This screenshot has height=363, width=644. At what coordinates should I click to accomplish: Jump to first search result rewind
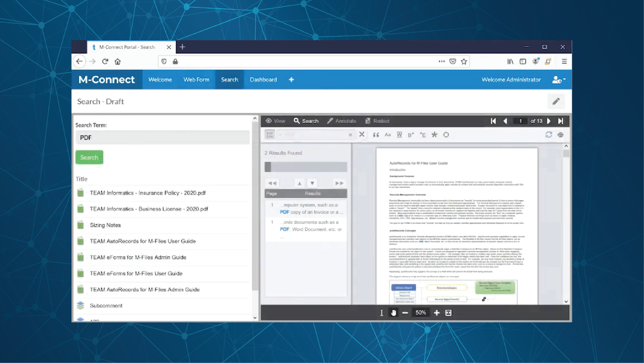tap(273, 183)
